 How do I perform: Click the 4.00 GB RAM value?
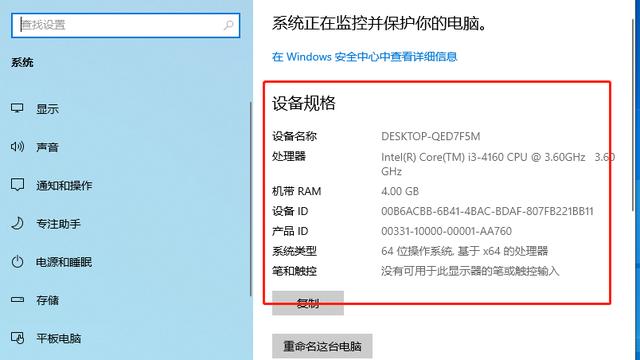point(400,191)
